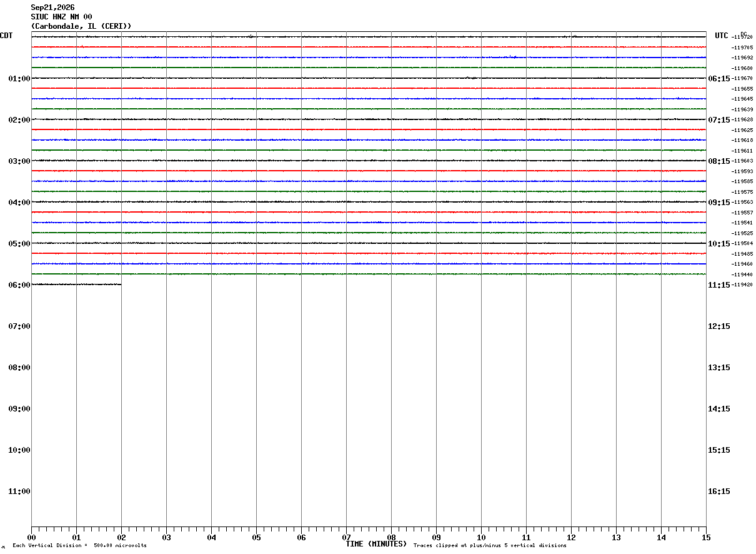The height and width of the screenshot is (554, 756).
Task: Click the 07 minute axis tick label
Action: click(346, 538)
